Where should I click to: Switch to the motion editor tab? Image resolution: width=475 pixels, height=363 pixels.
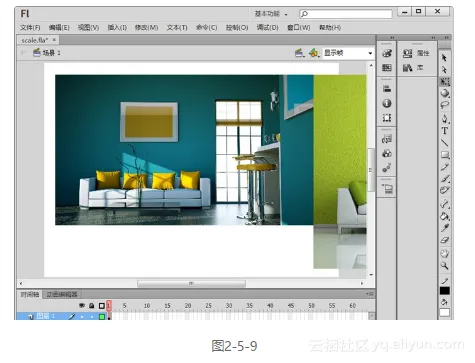(x=62, y=294)
